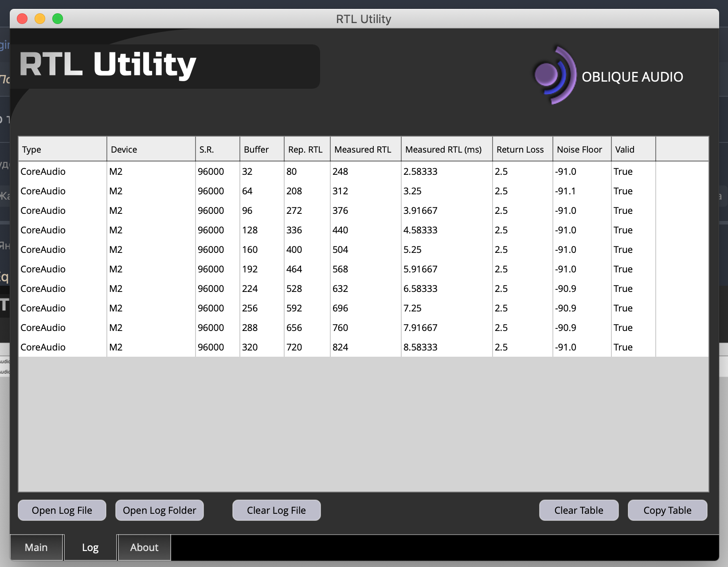
Task: Switch to the Main tab
Action: (36, 547)
